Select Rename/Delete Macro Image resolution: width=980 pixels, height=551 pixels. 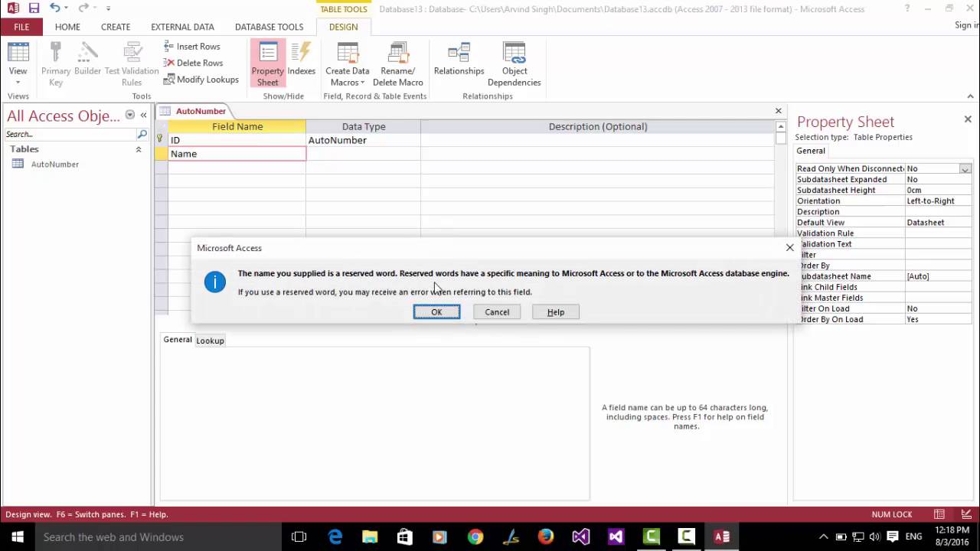398,64
